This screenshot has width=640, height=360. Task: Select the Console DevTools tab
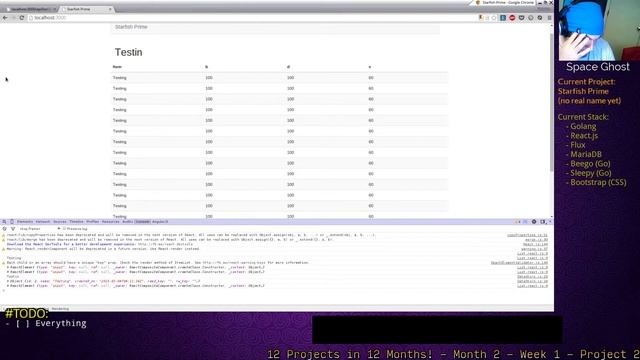(142, 222)
